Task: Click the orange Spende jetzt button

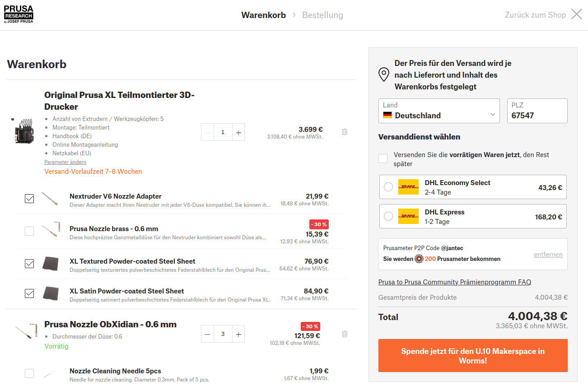Action: pyautogui.click(x=473, y=356)
